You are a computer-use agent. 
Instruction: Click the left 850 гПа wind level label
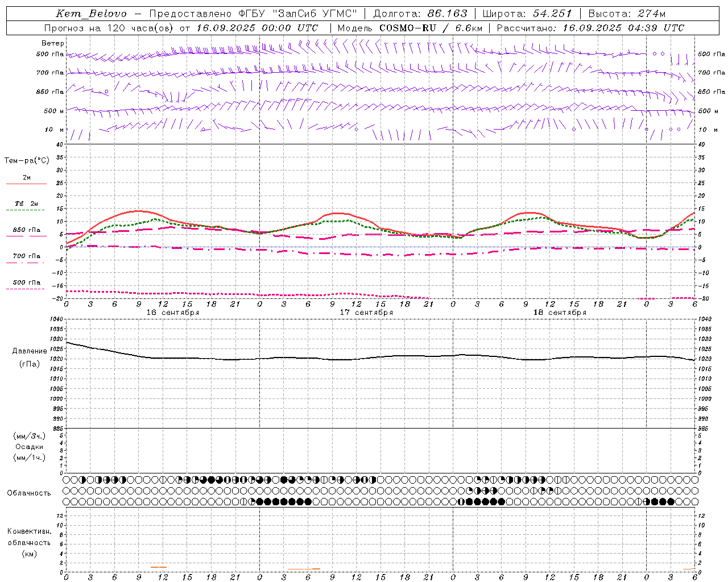50,92
